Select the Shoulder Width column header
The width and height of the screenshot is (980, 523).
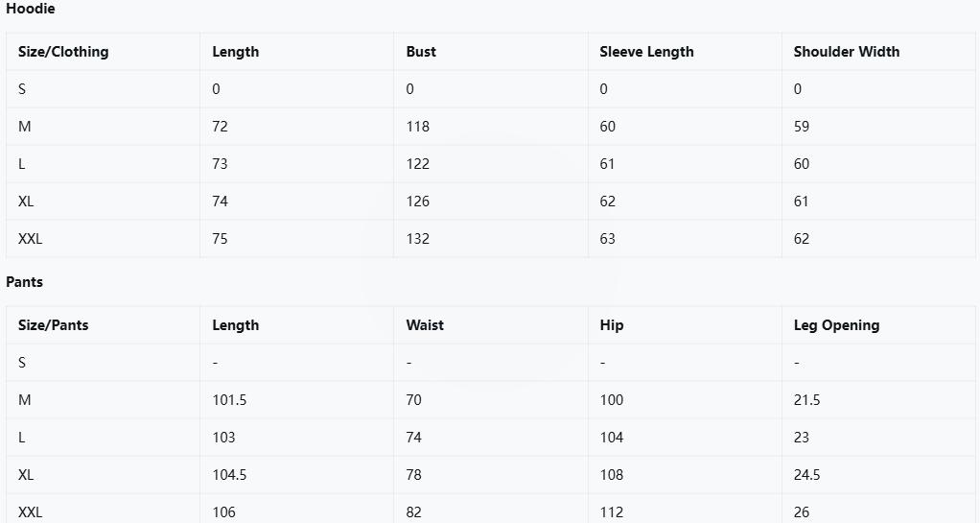point(846,52)
